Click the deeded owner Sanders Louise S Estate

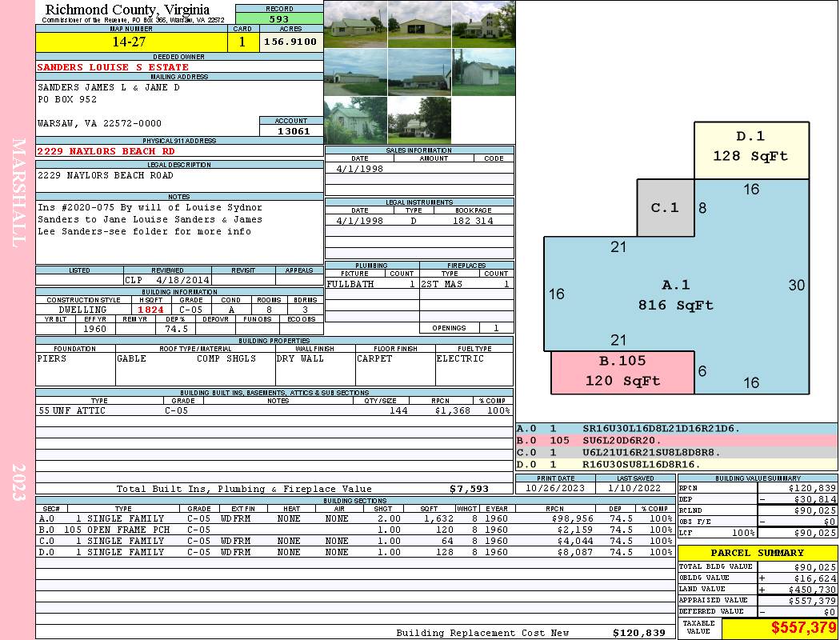click(x=113, y=67)
